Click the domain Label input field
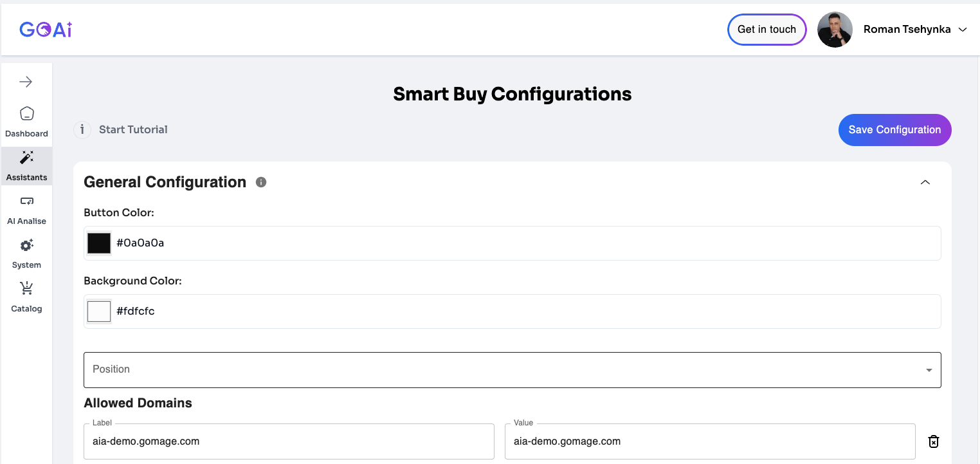Image resolution: width=980 pixels, height=464 pixels. point(289,441)
